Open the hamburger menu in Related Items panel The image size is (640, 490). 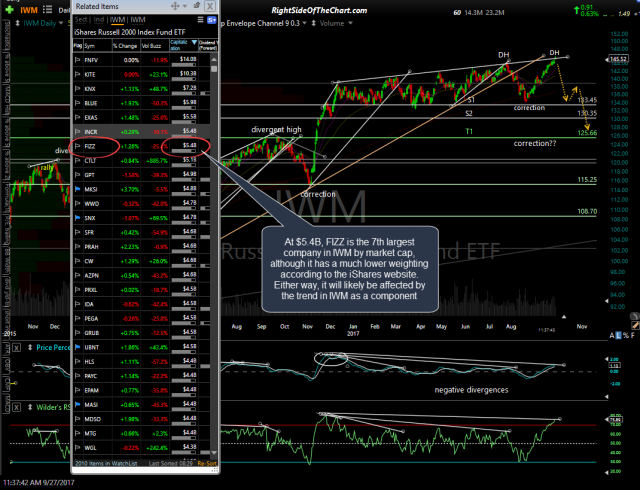[x=200, y=20]
